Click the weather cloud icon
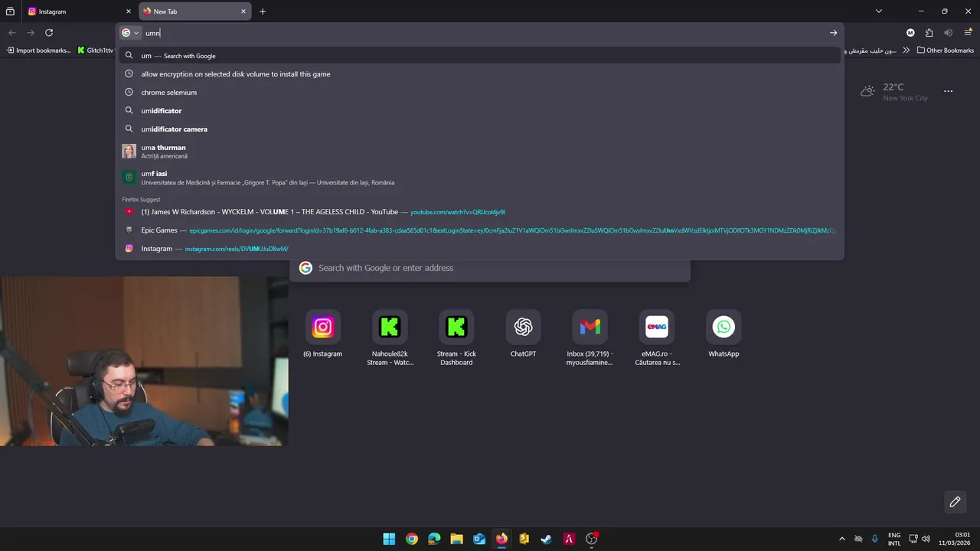The height and width of the screenshot is (551, 980). [867, 91]
